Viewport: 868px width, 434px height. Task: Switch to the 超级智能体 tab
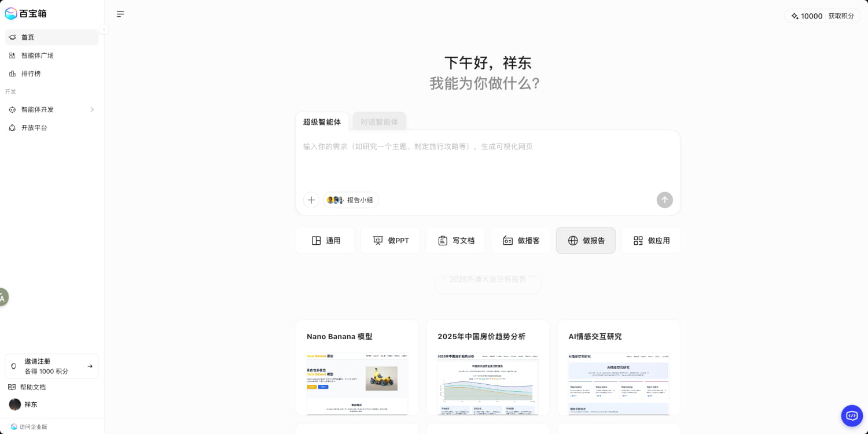[x=322, y=122]
